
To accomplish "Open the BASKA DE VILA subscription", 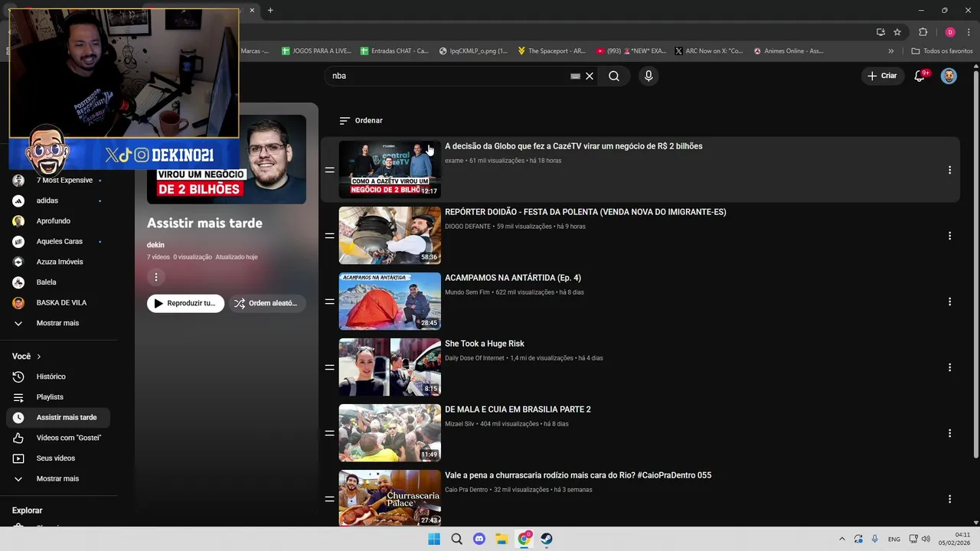I will [60, 302].
